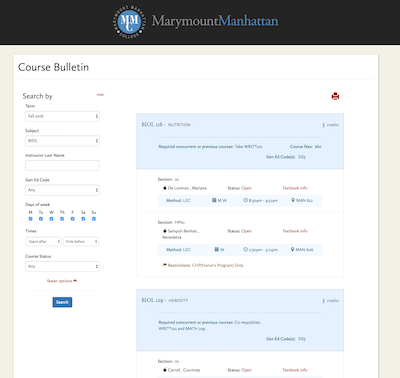Click the blue Search button

tap(62, 302)
